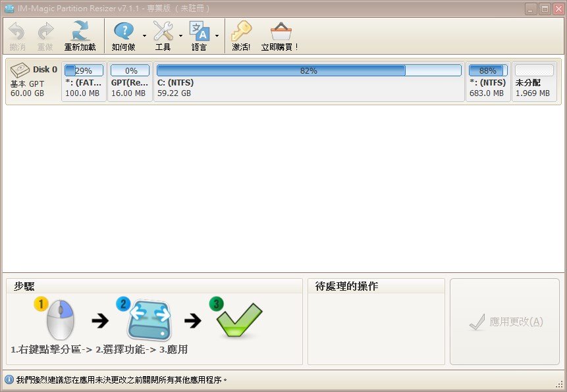567x392 pixels.
Task: Click the 激活! key icon
Action: (x=241, y=31)
